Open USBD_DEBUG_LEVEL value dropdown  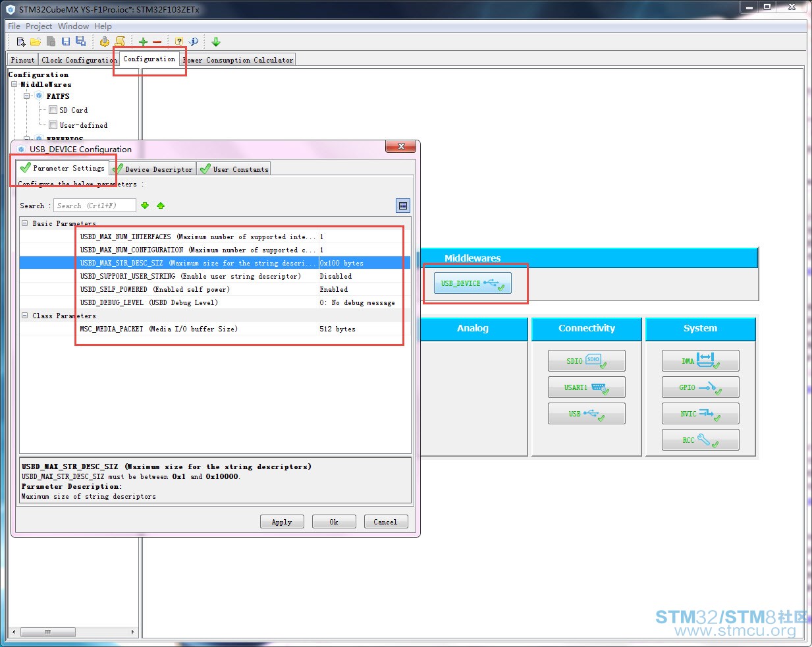point(364,302)
